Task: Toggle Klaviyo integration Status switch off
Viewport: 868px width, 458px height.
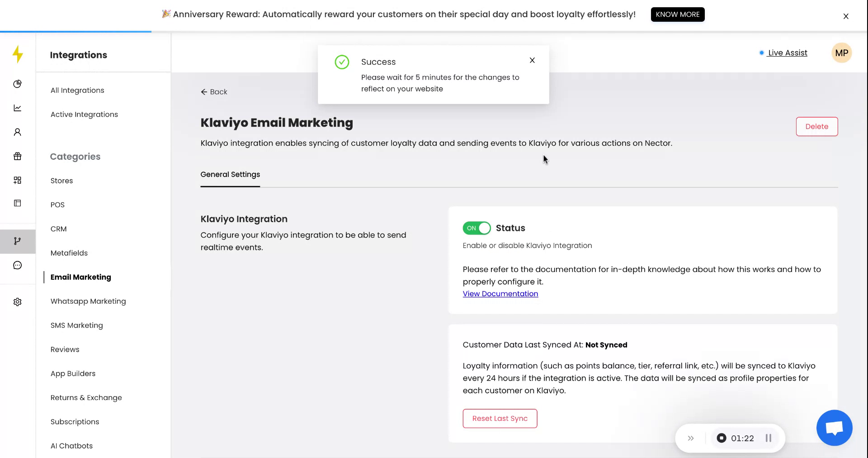Action: pyautogui.click(x=476, y=228)
